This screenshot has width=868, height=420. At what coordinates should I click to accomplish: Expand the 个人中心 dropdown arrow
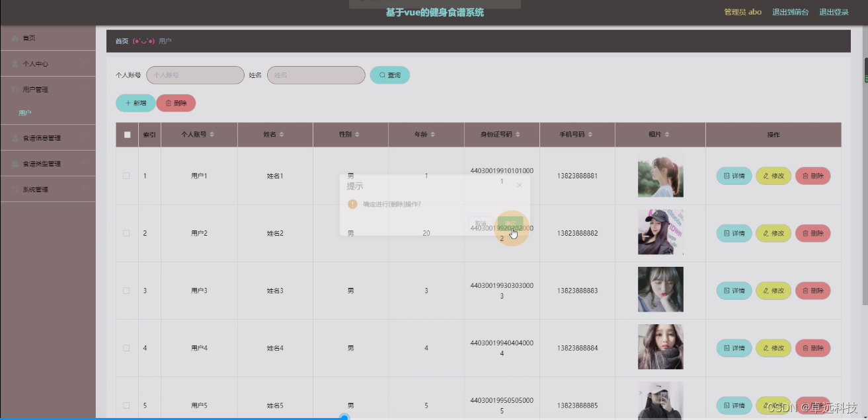[x=83, y=63]
